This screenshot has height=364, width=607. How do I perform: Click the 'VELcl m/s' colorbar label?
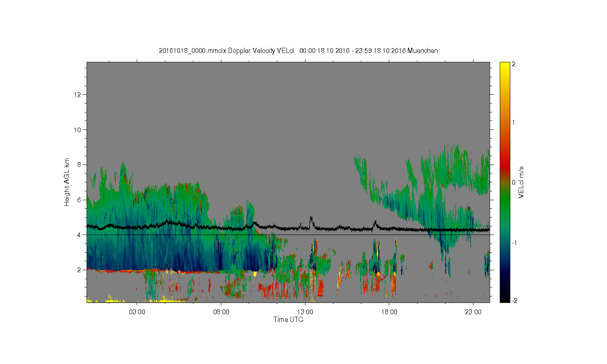[521, 182]
